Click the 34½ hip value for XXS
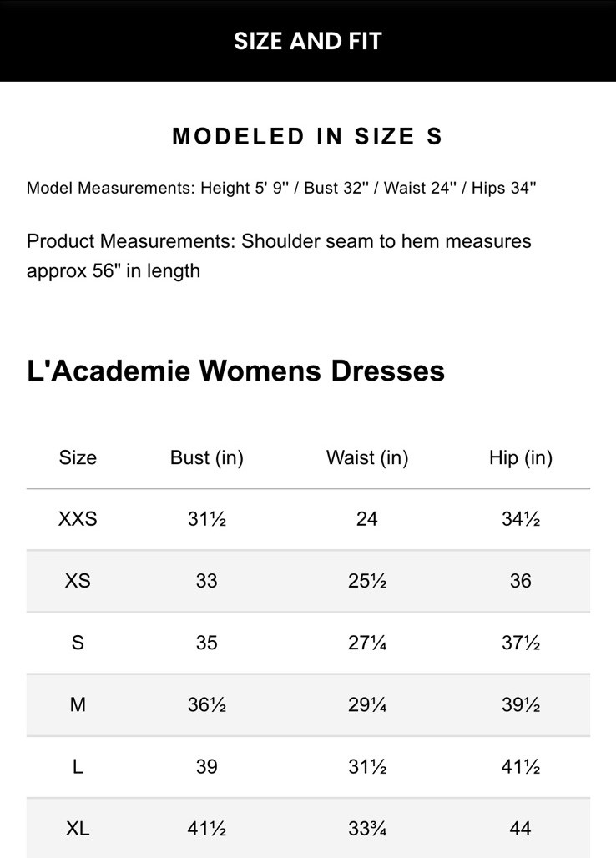Image resolution: width=616 pixels, height=858 pixels. point(520,519)
